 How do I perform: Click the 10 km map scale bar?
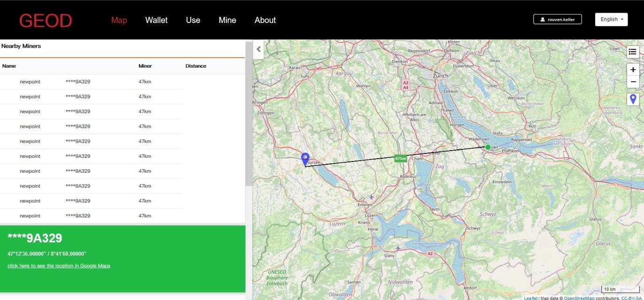(610, 289)
